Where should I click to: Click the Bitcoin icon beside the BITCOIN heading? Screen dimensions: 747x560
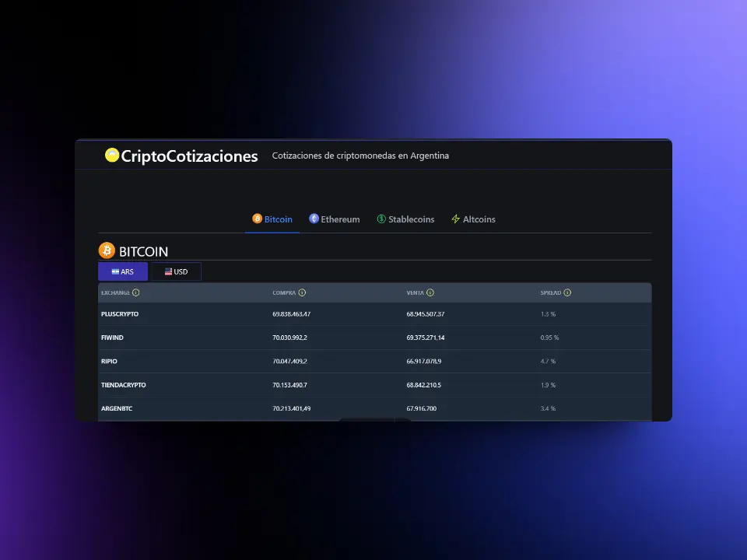[107, 250]
